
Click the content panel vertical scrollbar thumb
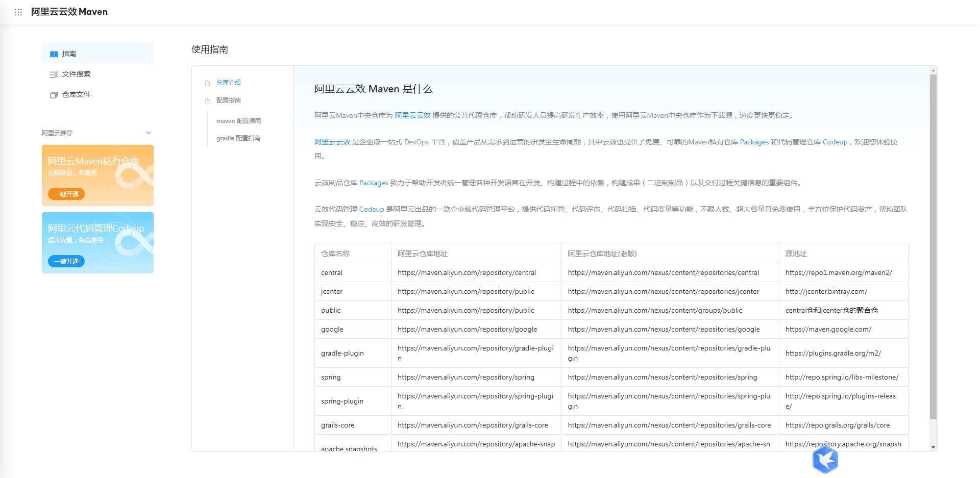[x=933, y=247]
